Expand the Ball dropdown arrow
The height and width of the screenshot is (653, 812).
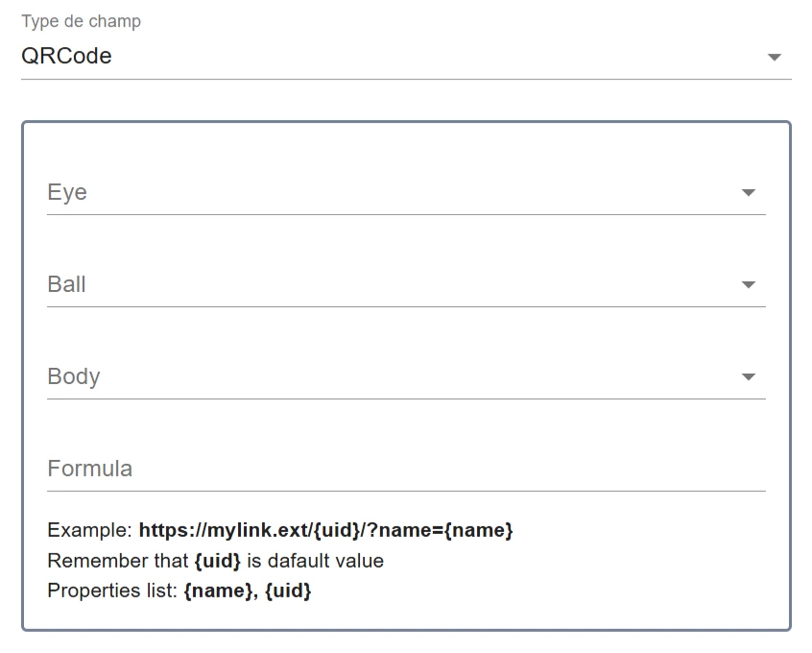(749, 284)
